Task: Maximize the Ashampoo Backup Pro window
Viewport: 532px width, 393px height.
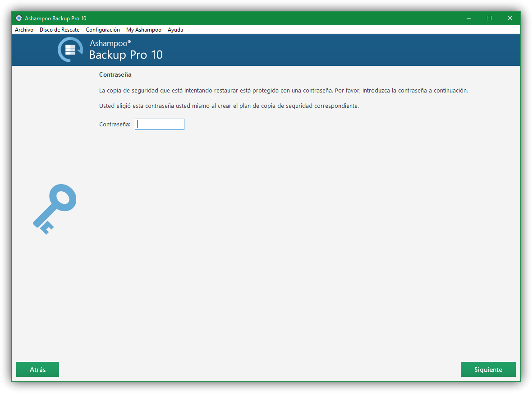Action: point(489,18)
